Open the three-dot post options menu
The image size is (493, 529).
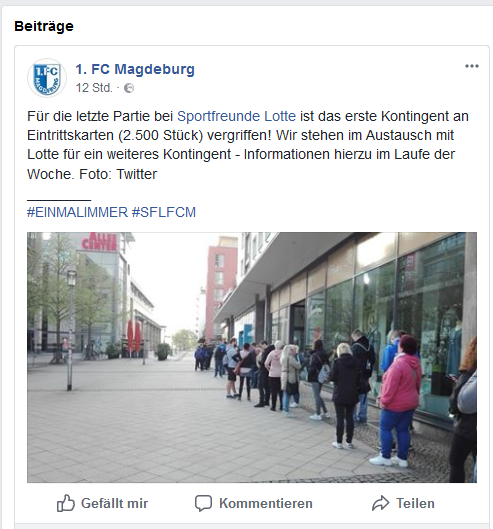point(472,66)
